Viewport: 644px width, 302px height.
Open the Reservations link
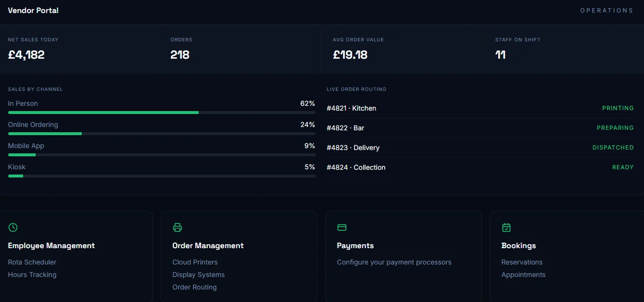[522, 262]
